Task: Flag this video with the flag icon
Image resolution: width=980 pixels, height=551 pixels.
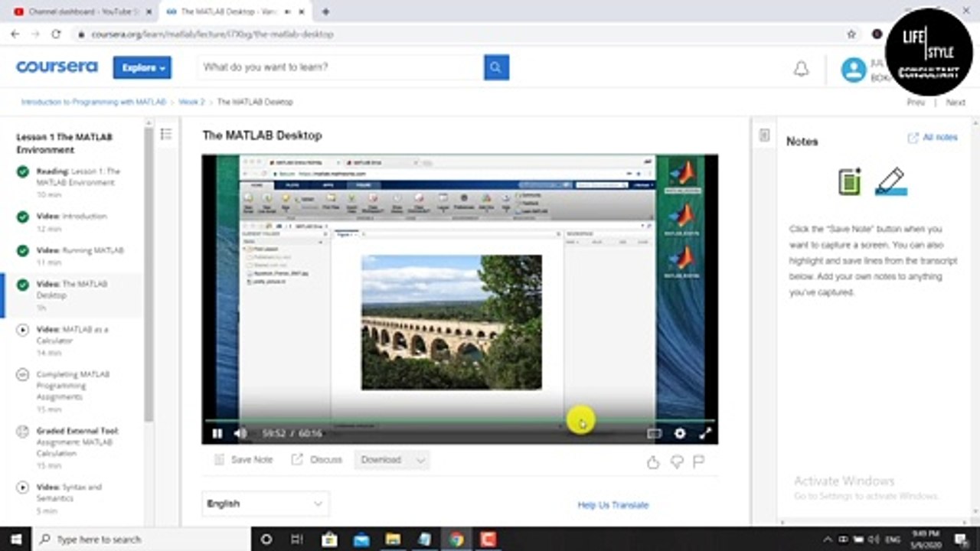Action: point(699,461)
